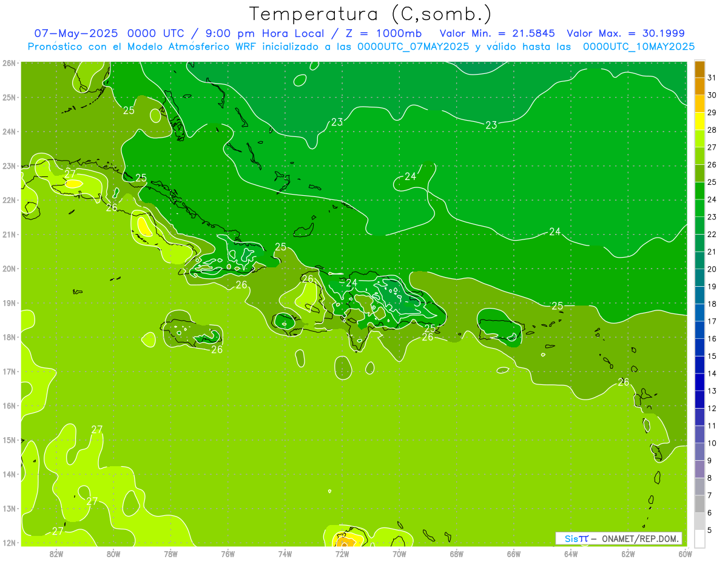Screen dimensions: 728x562
Task: Click the '0000UTC_10MAY2025' valid-until time
Action: coord(639,47)
